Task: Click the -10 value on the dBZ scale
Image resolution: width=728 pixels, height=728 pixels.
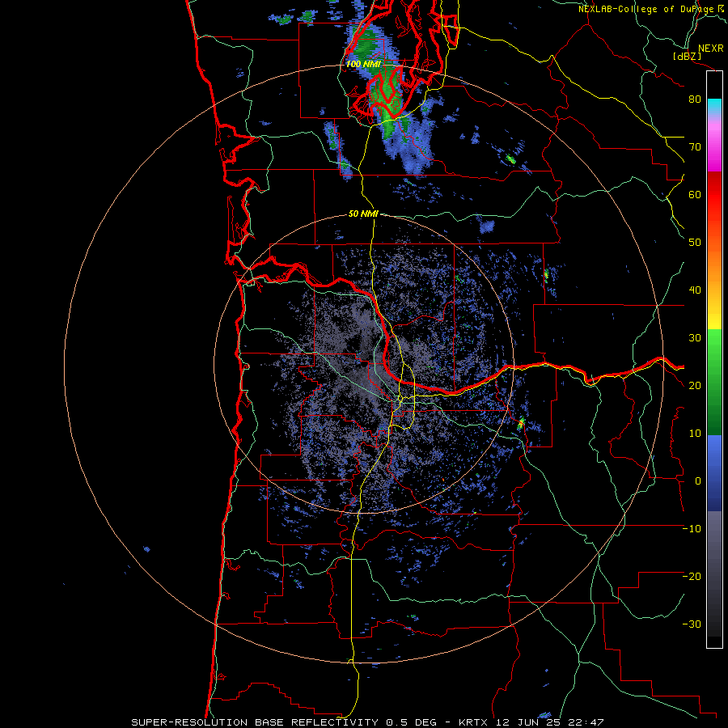Action: click(692, 529)
